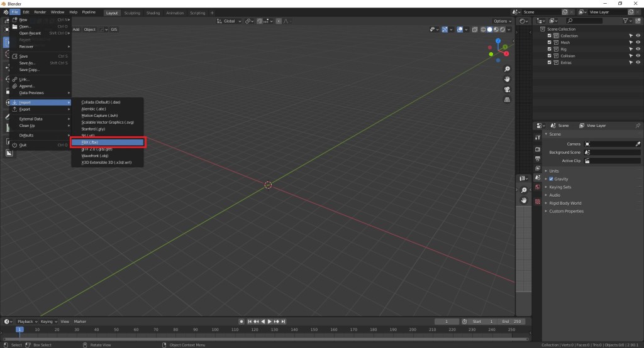
Task: Select Wavefront (.obj) import option
Action: [95, 155]
